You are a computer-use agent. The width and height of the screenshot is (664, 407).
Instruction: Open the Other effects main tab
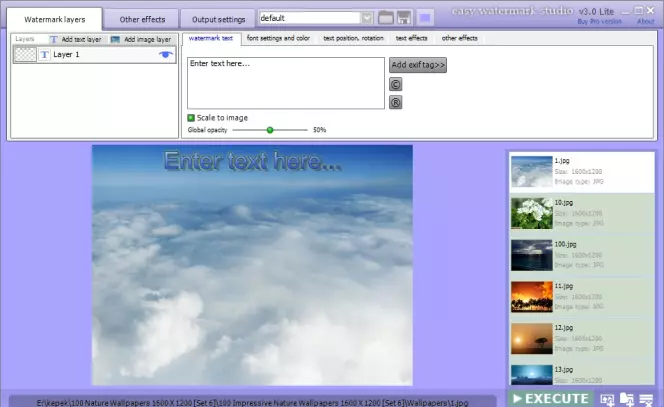142,19
